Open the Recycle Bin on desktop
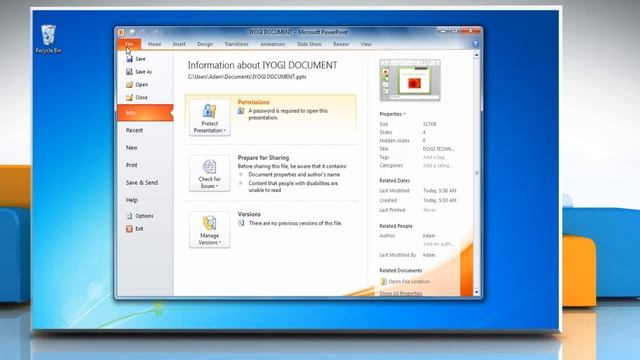 [48, 38]
